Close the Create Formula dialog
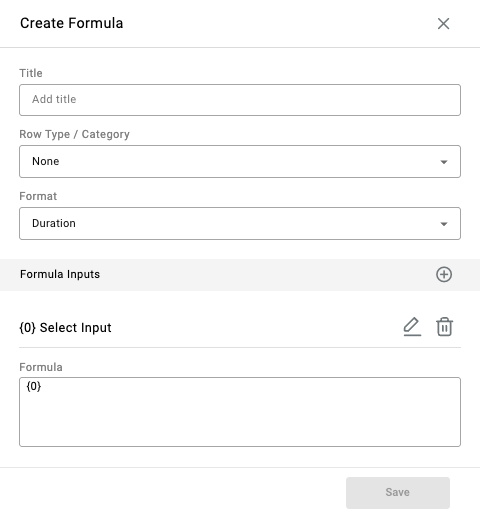Image resolution: width=480 pixels, height=517 pixels. tap(443, 24)
